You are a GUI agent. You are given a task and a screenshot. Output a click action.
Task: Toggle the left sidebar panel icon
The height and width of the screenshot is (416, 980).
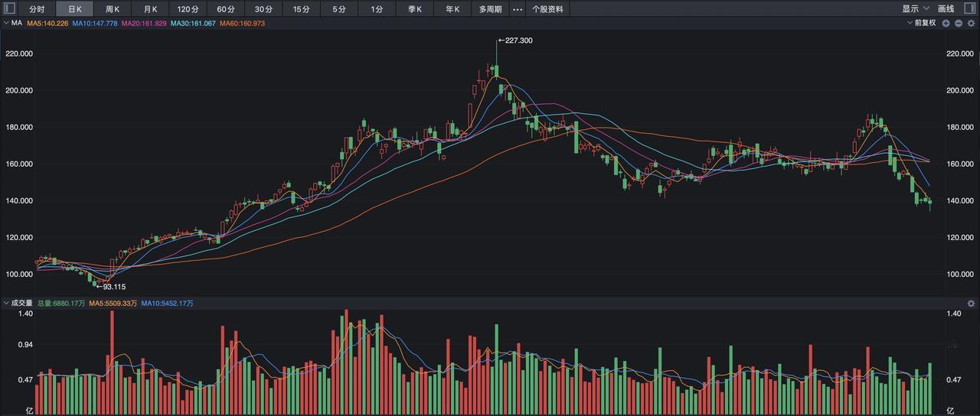10,9
